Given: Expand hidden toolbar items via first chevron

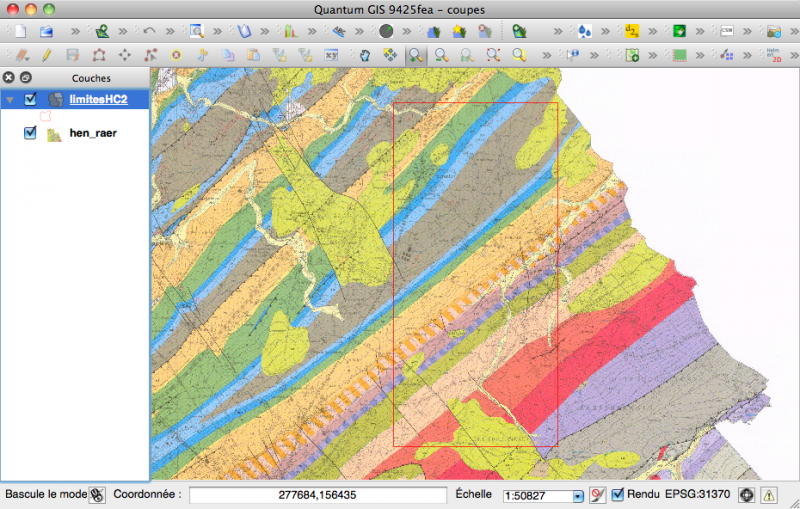Looking at the screenshot, I should [x=74, y=31].
